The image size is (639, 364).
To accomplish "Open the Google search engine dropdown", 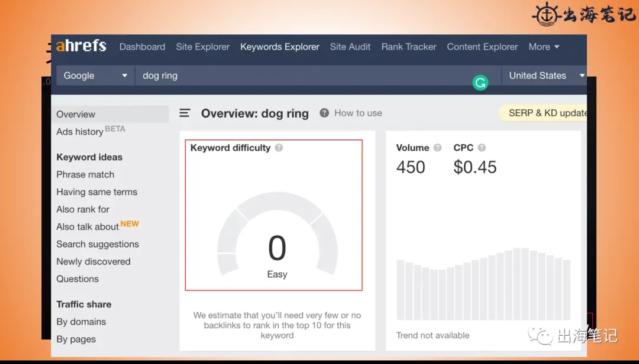I will [95, 76].
